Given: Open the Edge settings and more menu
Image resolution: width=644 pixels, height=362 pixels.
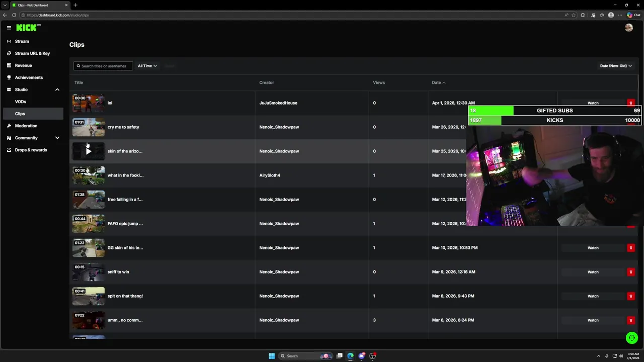Looking at the screenshot, I should tap(620, 15).
